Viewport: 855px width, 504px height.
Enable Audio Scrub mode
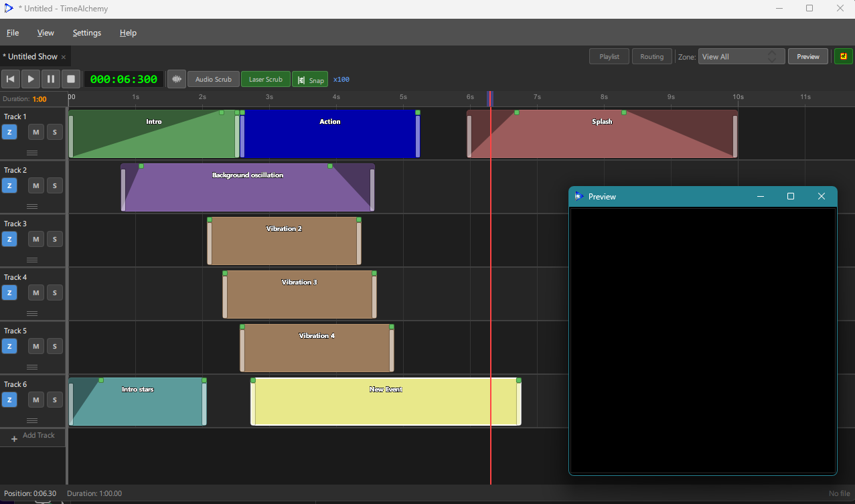click(213, 79)
